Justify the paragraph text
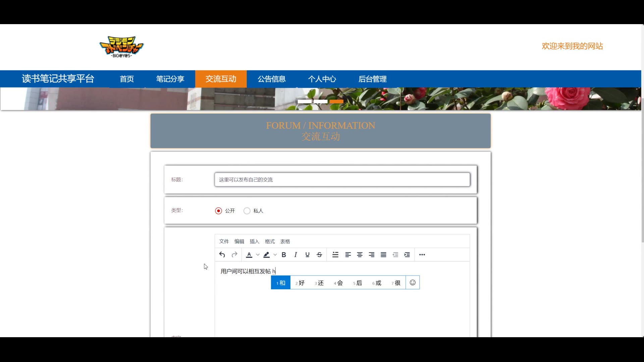The height and width of the screenshot is (362, 644). pyautogui.click(x=383, y=255)
